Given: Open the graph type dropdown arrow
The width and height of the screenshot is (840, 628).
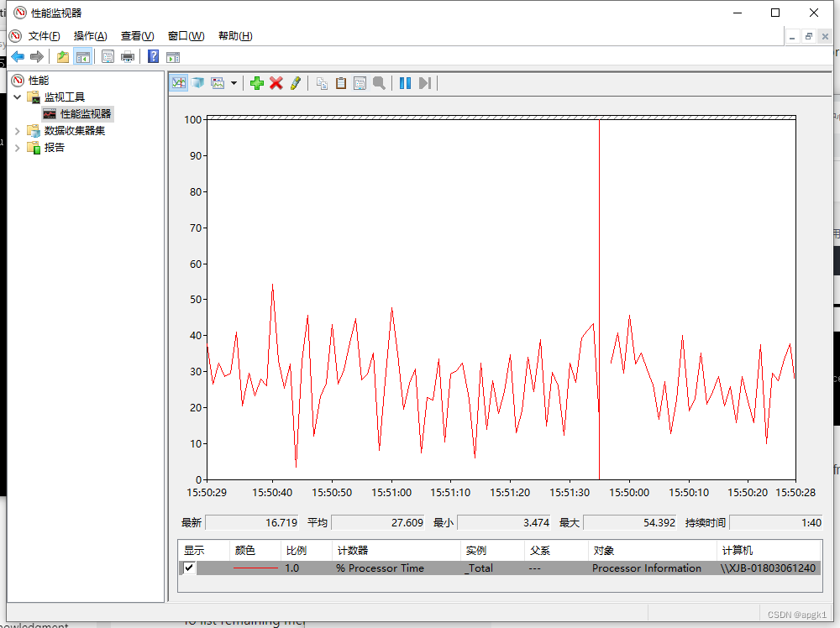Looking at the screenshot, I should [x=234, y=83].
